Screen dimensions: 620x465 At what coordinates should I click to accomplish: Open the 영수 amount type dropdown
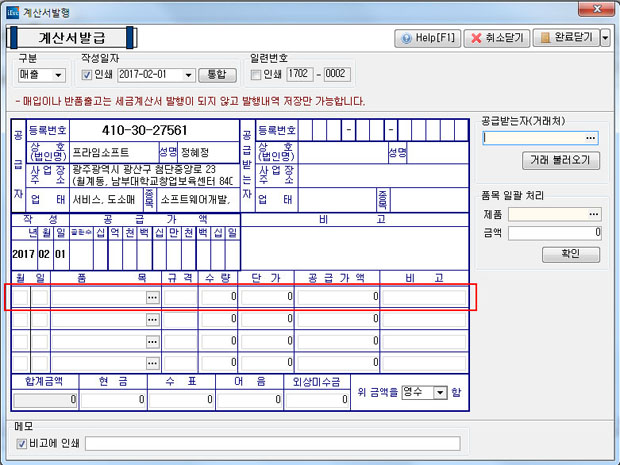point(439,394)
